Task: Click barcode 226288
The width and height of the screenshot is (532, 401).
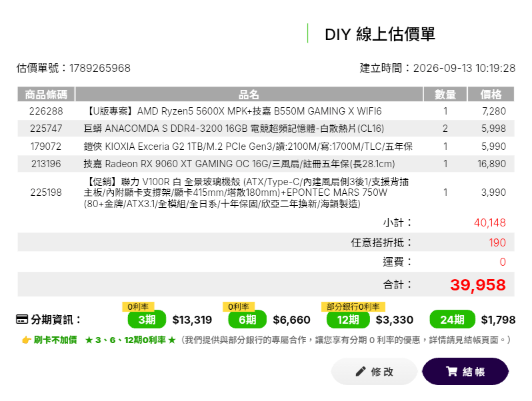Action: [46, 111]
